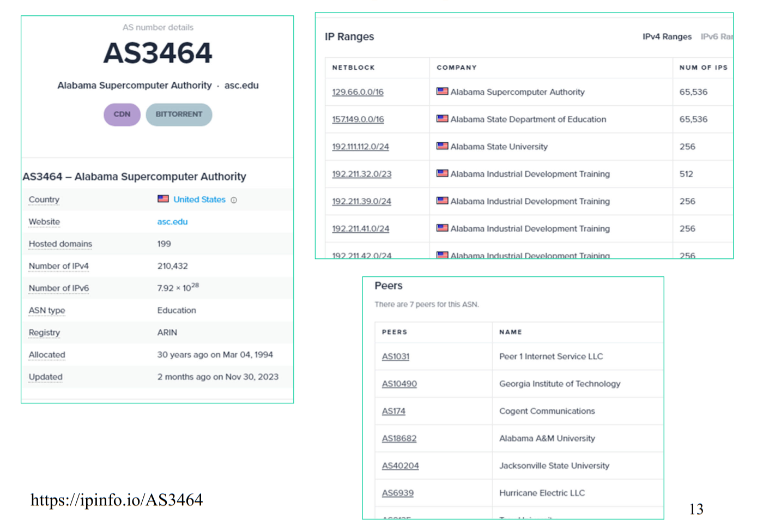Click flag beside Alabama State Department of Education
Viewport: 763px width, 532px height.
point(442,119)
